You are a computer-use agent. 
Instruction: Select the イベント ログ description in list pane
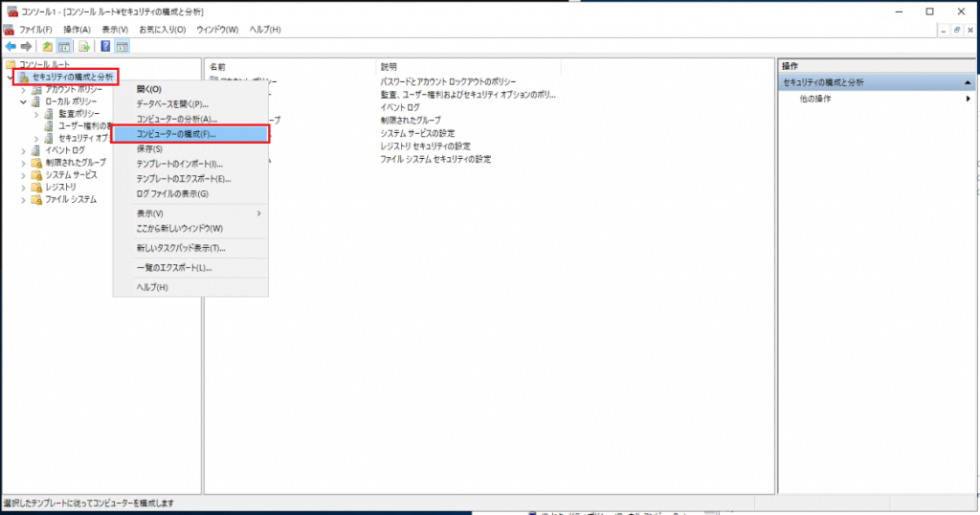click(400, 107)
